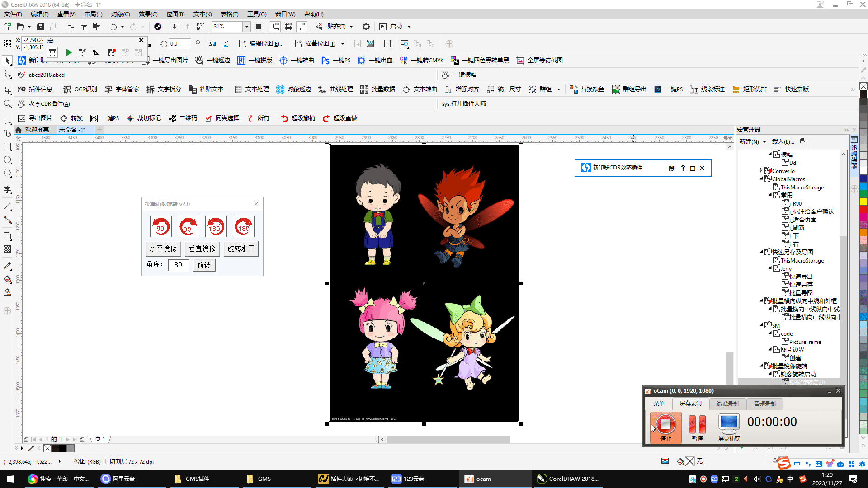This screenshot has height=488, width=868.
Task: Open the 描摹位图 trace bitmap dropdown
Action: (x=342, y=44)
